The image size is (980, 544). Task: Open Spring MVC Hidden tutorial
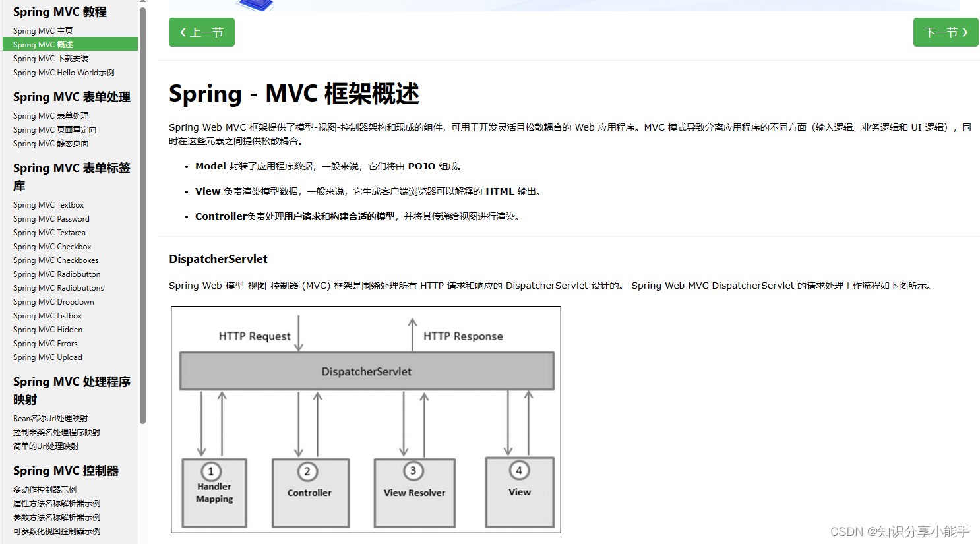click(x=48, y=330)
